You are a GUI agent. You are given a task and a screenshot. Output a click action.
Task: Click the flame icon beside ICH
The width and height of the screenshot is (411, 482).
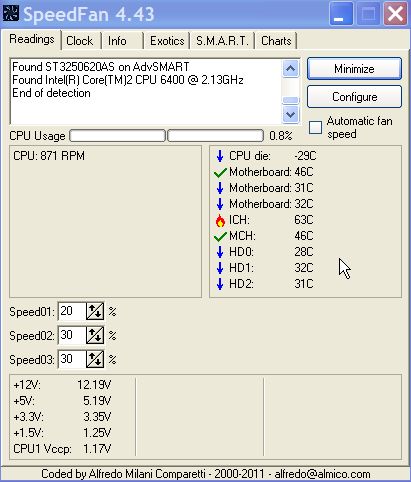(x=220, y=220)
